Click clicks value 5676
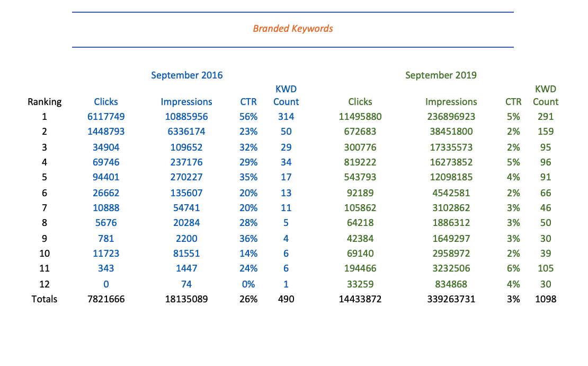Screen dimensions: 588x366 click(x=106, y=223)
